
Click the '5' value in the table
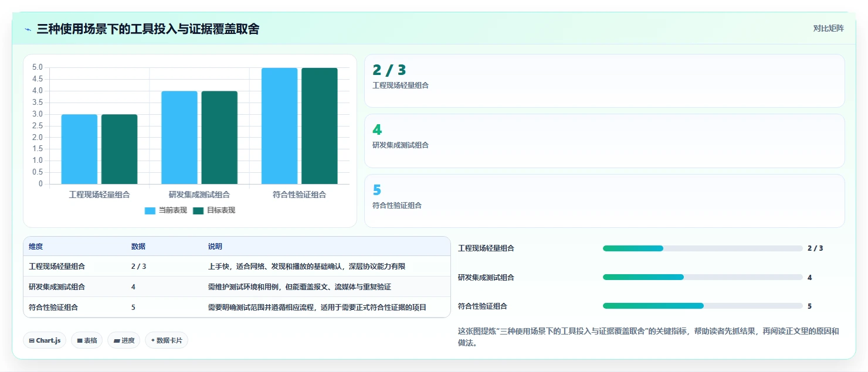click(134, 307)
